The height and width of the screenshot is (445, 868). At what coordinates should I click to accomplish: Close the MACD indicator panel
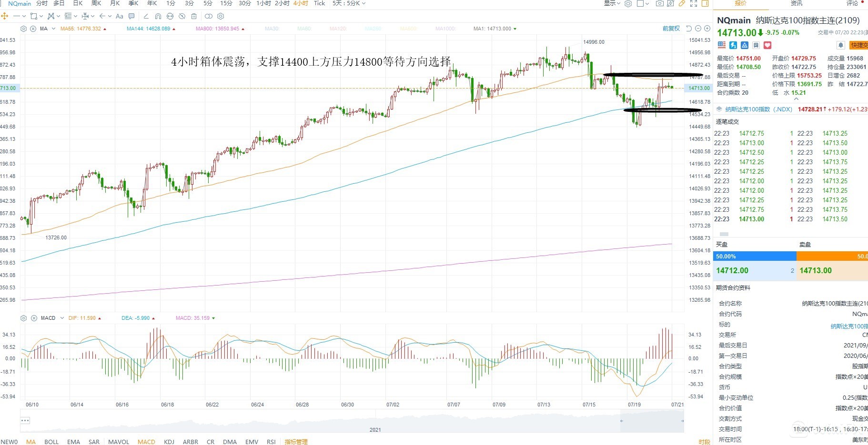coord(34,318)
